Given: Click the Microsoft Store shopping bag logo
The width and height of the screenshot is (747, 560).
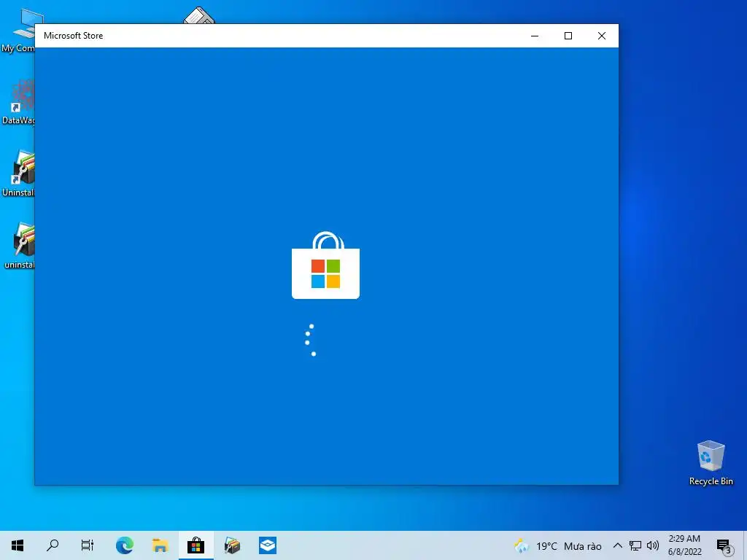Looking at the screenshot, I should click(x=325, y=265).
